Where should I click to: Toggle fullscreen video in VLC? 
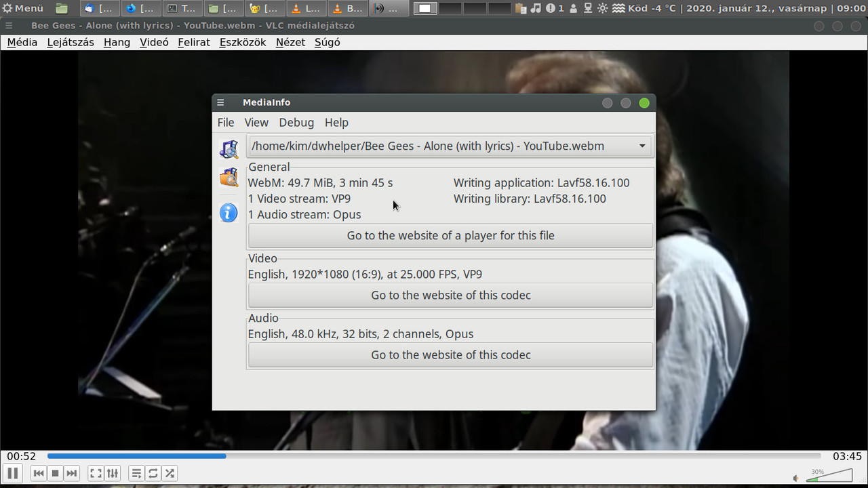click(x=96, y=473)
